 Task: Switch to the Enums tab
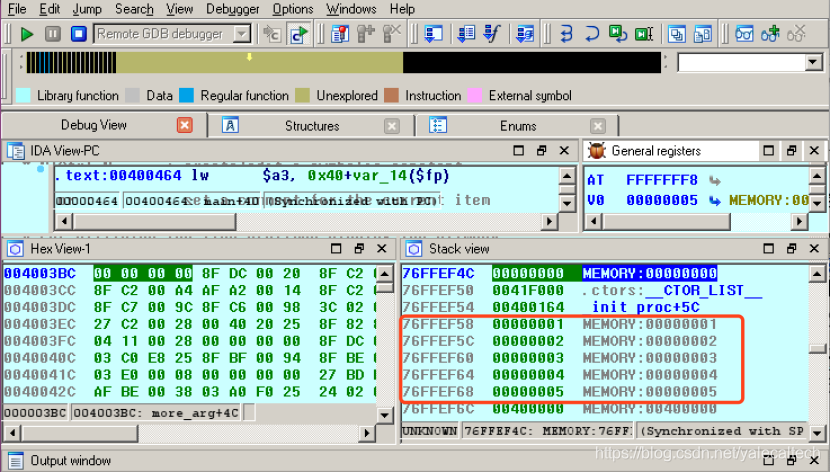[x=518, y=126]
